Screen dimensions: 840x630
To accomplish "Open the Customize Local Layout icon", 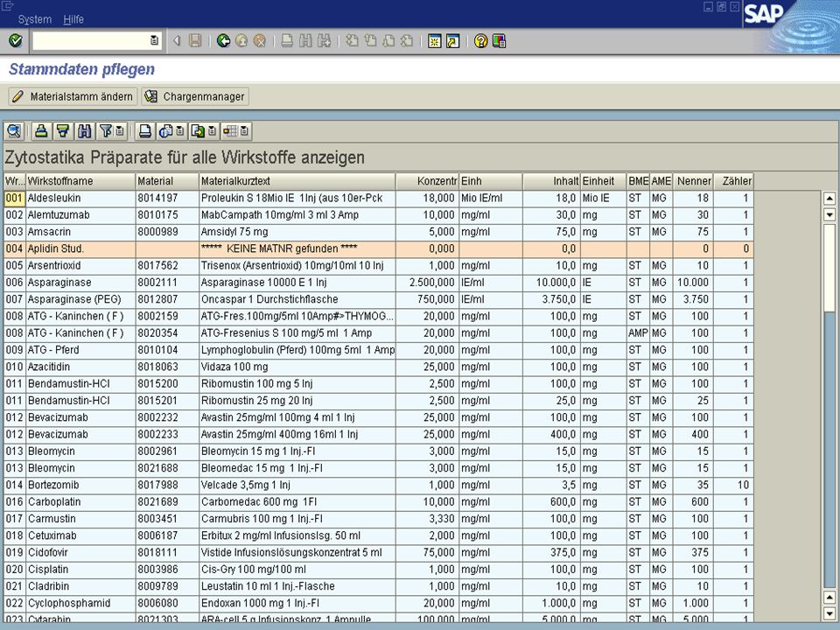I will click(499, 41).
